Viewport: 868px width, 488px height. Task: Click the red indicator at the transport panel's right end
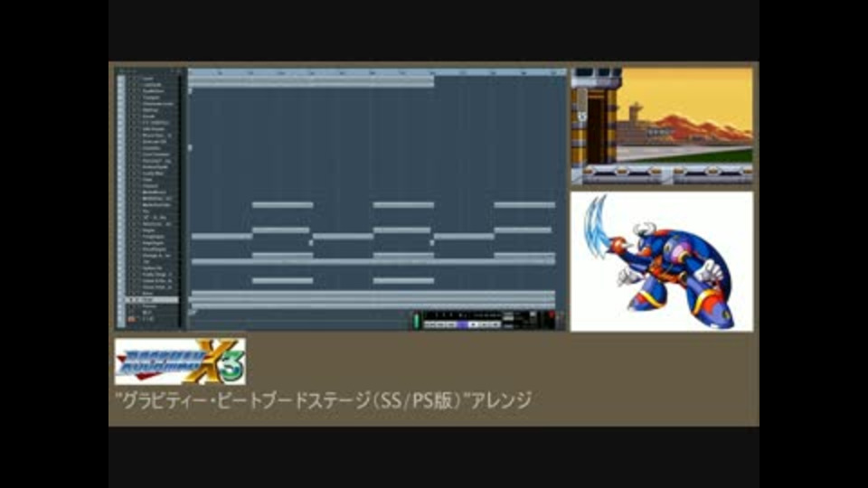[551, 315]
